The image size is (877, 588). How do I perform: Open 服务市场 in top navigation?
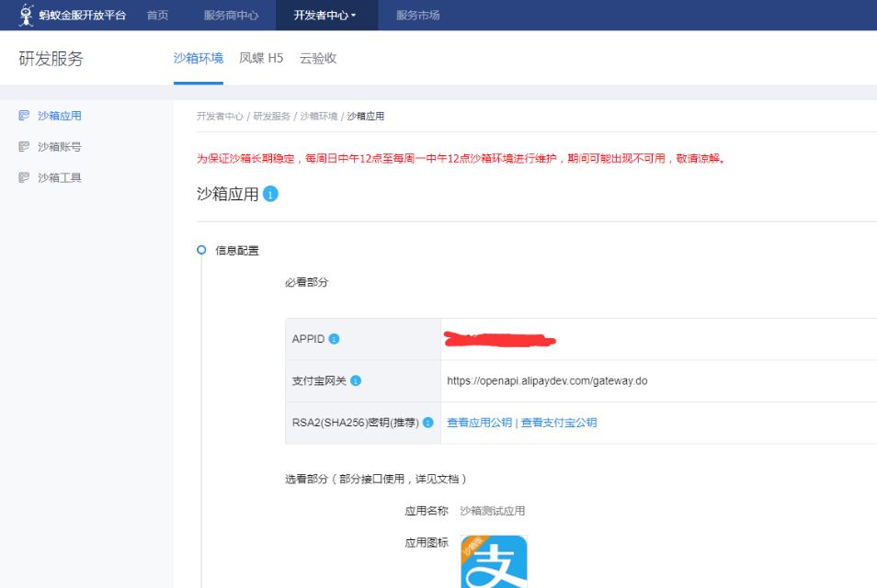(417, 16)
